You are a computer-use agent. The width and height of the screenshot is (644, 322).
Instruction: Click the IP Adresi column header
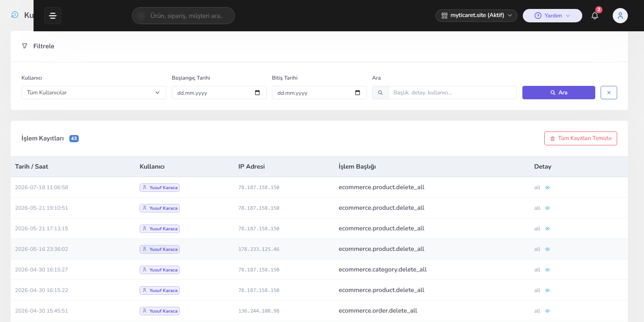point(252,166)
